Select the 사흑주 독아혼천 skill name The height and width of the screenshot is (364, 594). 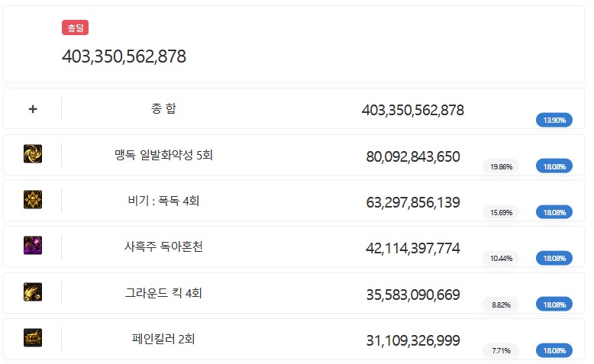163,246
